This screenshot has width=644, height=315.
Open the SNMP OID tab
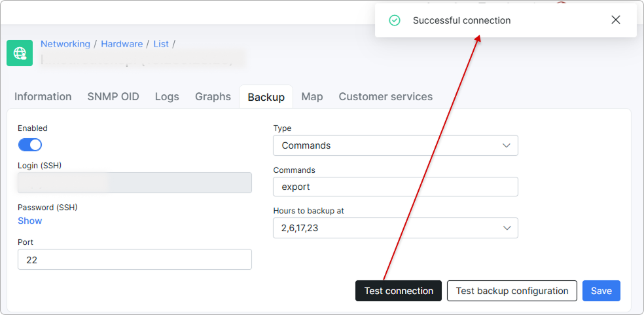(x=113, y=97)
